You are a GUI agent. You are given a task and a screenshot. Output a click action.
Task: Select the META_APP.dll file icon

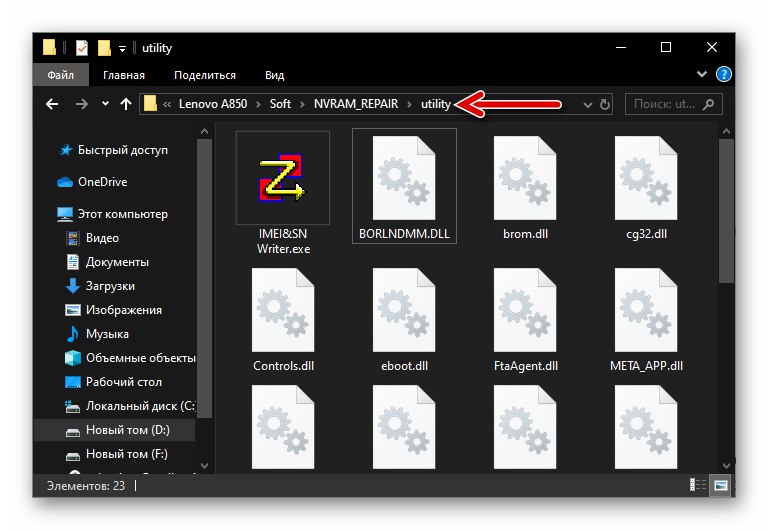click(x=646, y=310)
